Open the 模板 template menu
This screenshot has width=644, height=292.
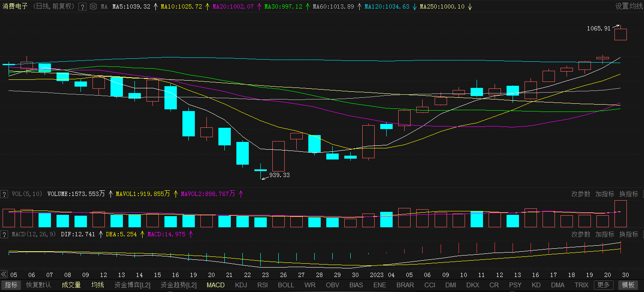click(x=628, y=285)
